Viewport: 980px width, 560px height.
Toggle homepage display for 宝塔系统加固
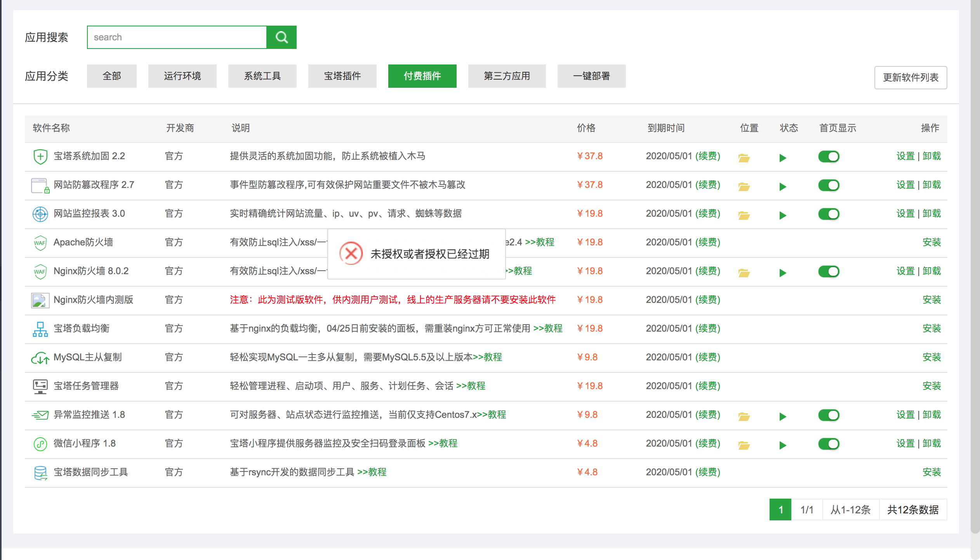(x=829, y=157)
